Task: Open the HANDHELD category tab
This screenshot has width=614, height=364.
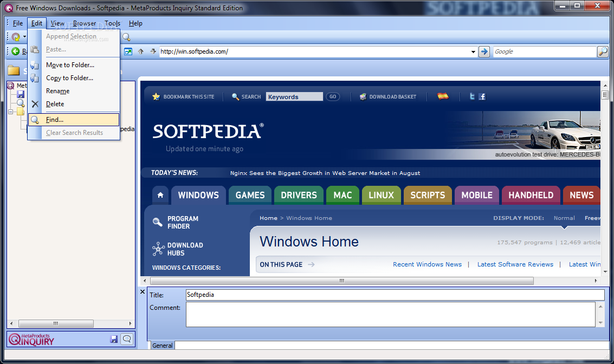Action: pyautogui.click(x=531, y=195)
